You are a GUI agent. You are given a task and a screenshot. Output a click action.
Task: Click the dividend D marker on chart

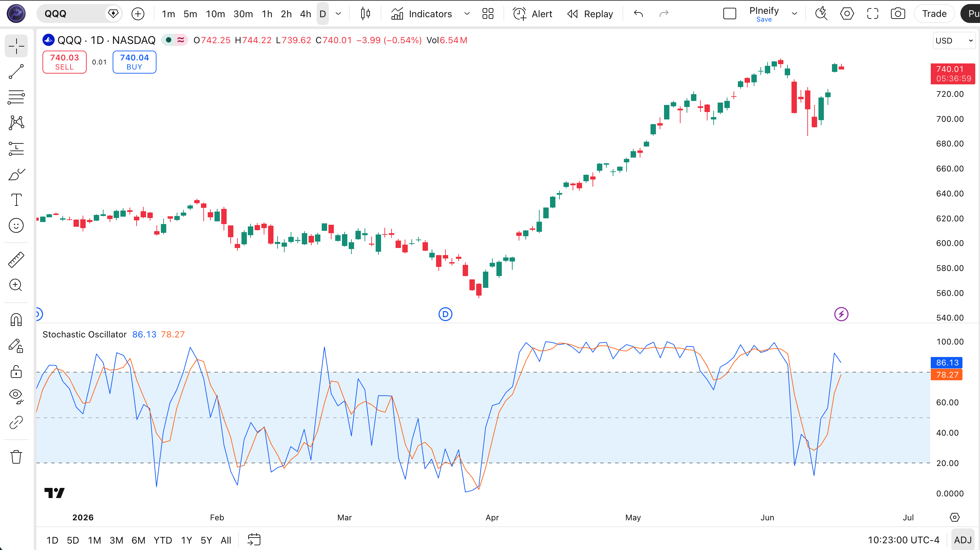(x=445, y=314)
